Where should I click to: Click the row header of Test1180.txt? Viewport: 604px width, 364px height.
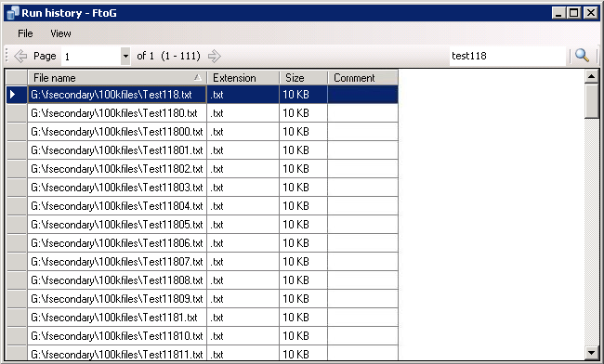(x=17, y=113)
